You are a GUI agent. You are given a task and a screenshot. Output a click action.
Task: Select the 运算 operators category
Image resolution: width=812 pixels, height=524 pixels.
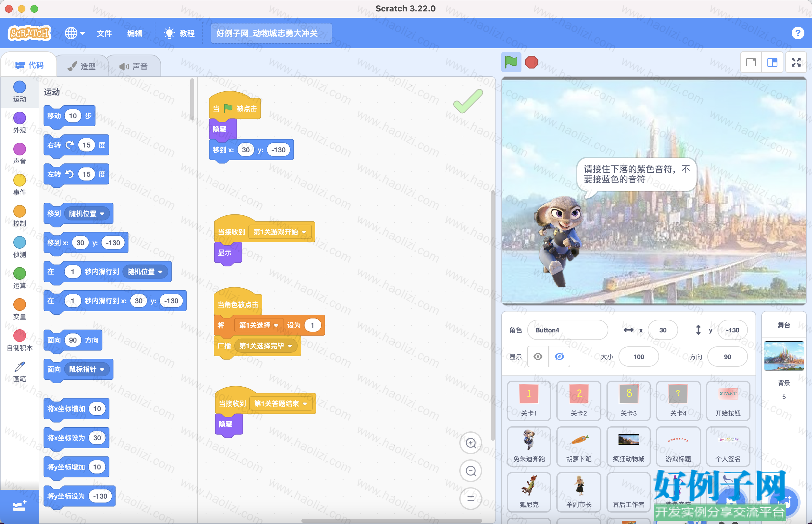pyautogui.click(x=19, y=278)
